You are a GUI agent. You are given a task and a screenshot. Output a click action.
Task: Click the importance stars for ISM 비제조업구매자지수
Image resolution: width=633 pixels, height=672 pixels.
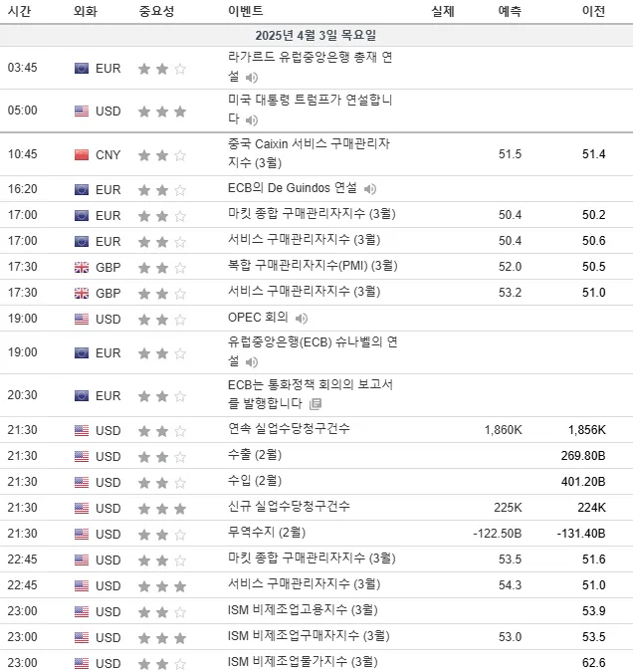[x=162, y=638]
